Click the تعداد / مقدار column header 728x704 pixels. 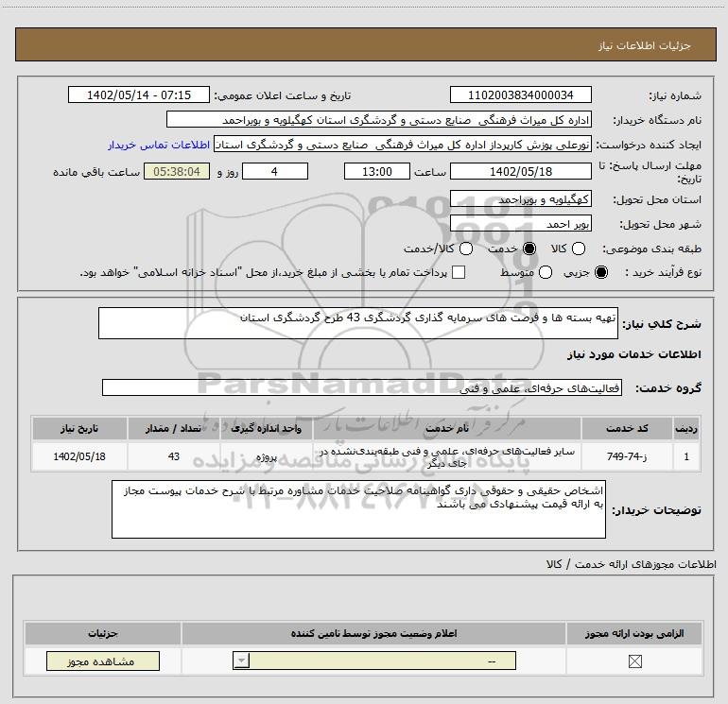[x=174, y=428]
